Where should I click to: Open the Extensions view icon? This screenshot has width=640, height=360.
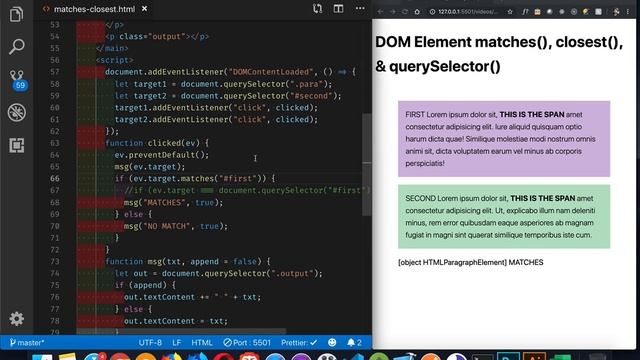click(17, 145)
